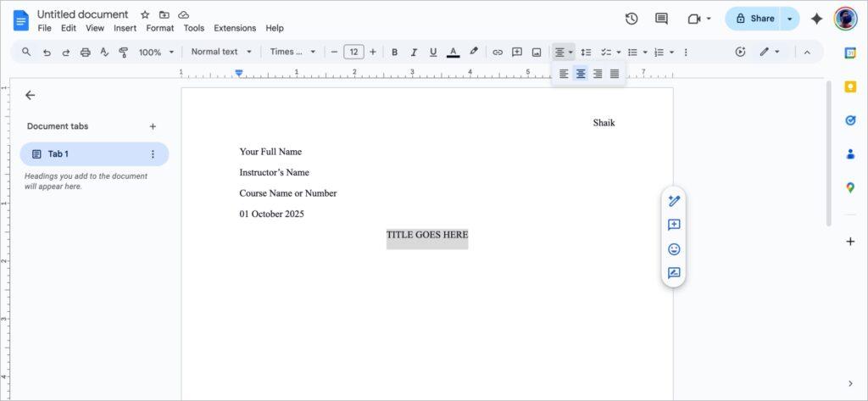Toggle underline formatting
The height and width of the screenshot is (401, 868).
433,52
